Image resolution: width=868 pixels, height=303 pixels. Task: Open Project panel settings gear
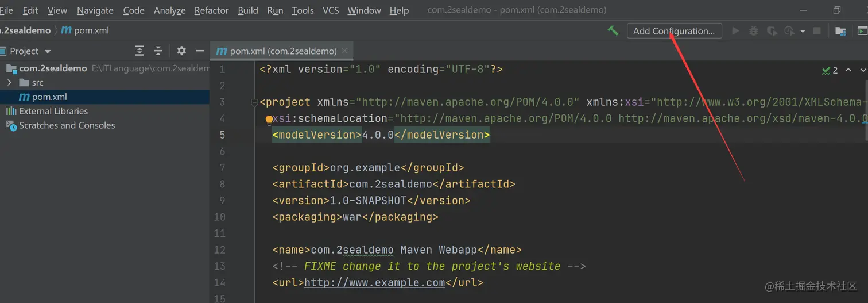181,51
